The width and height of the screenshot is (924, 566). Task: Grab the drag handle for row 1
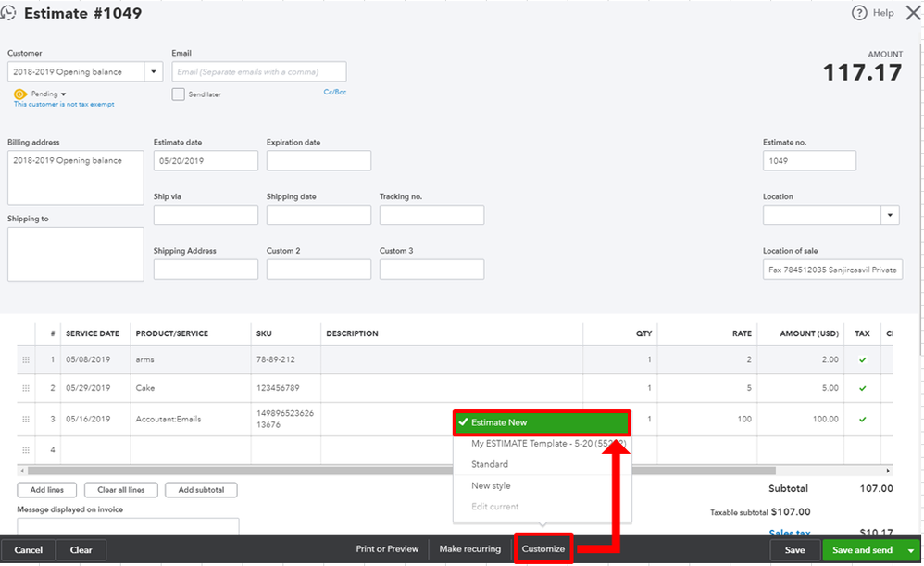point(26,359)
